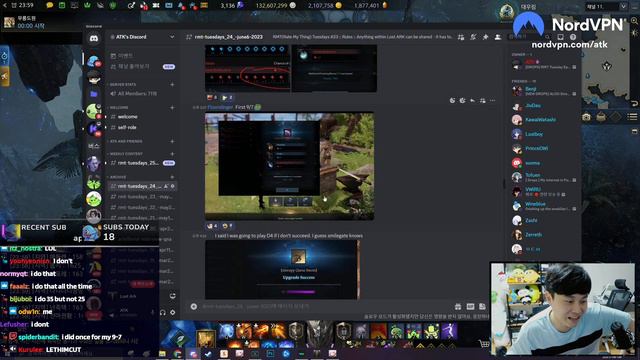Image resolution: width=640 pixels, height=360 pixels.
Task: Open Discord help icon
Action: (x=573, y=37)
